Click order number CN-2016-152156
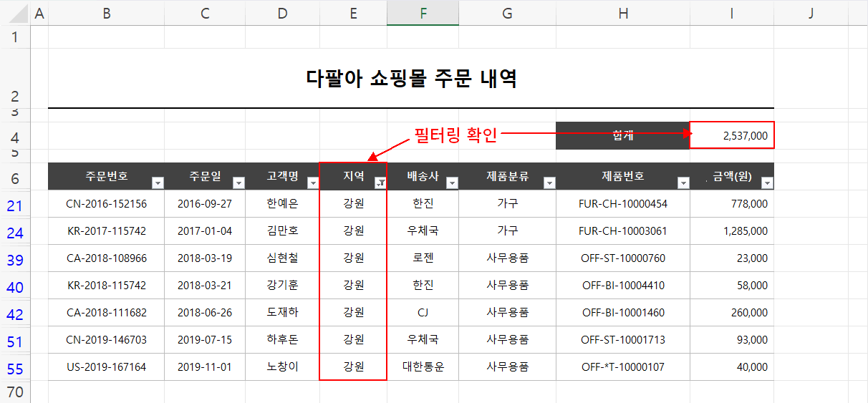The height and width of the screenshot is (403, 868). click(x=106, y=204)
